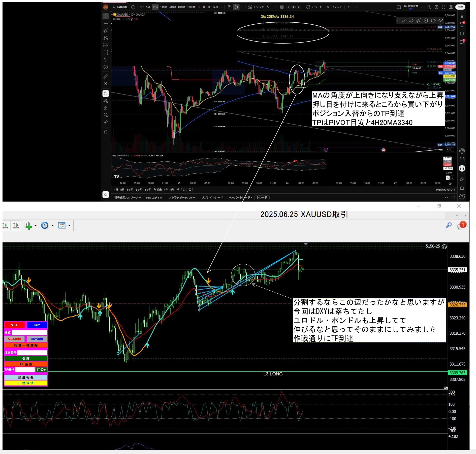Set date range to 1ヶ月

pyautogui.click(x=130, y=190)
